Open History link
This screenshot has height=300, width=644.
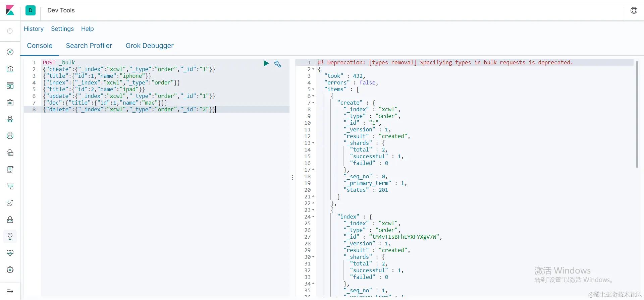pyautogui.click(x=34, y=29)
